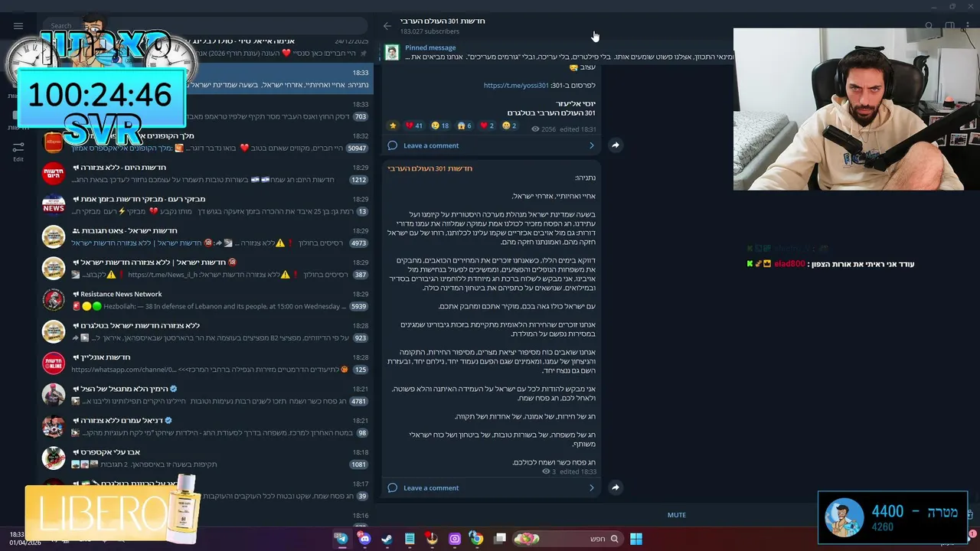Screen dimensions: 980x551
Task: Open Telegram from the taskbar
Action: tap(341, 539)
